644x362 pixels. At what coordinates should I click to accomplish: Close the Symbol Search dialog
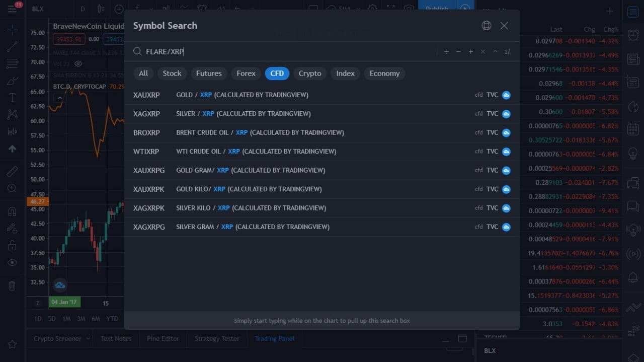pyautogui.click(x=504, y=26)
